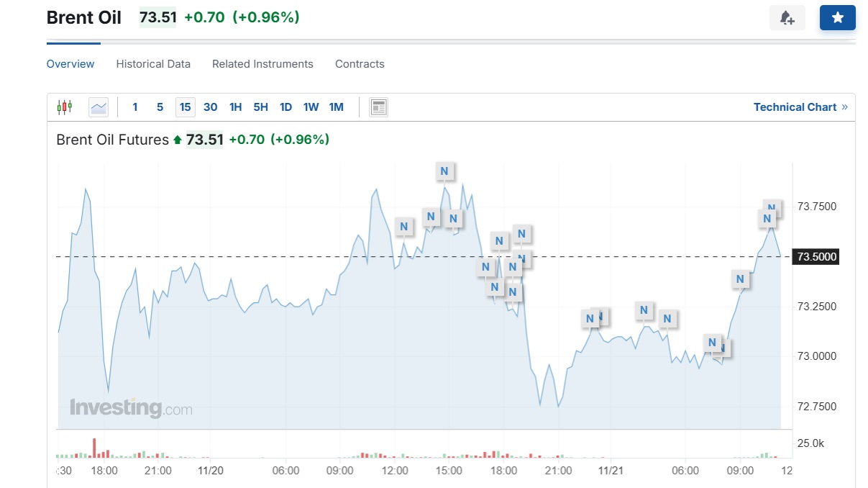Create a price alert with the bell icon
Image resolution: width=868 pixels, height=488 pixels.
coord(787,18)
